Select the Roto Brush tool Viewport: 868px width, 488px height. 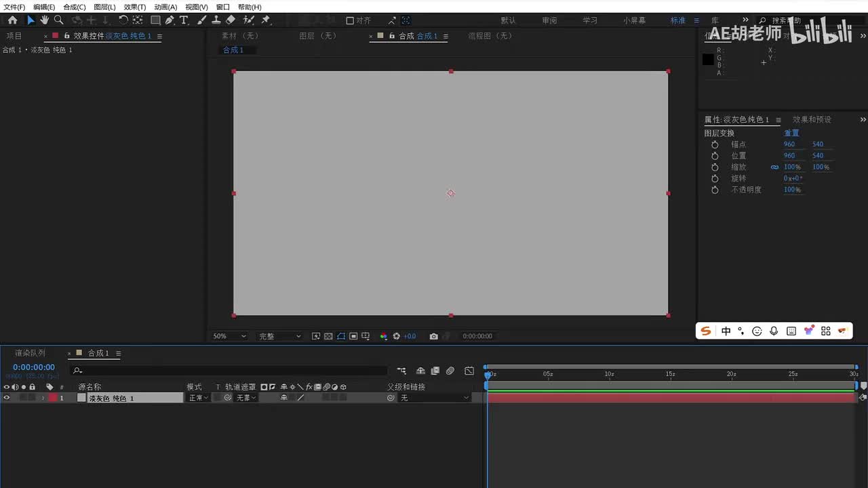pyautogui.click(x=249, y=20)
